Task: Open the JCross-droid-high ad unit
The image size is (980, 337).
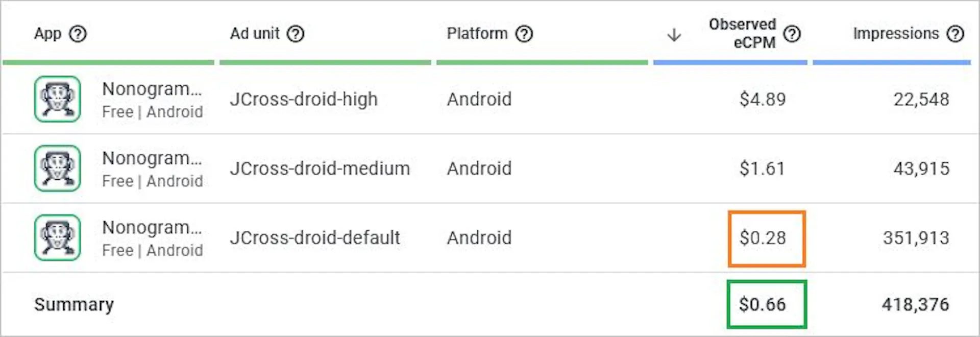Action: [304, 99]
